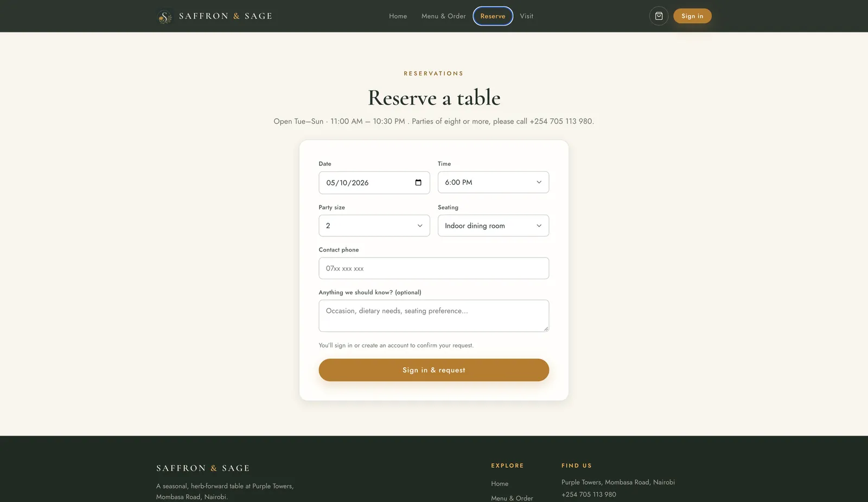This screenshot has width=868, height=502.
Task: Click the Saffron & Sage logo emblem
Action: [x=165, y=16]
